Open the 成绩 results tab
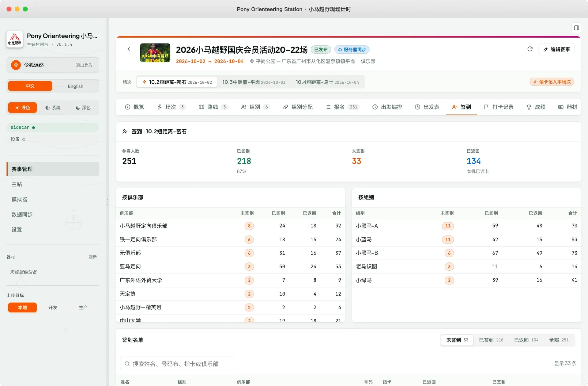Screen dimensions: 588x386 pyautogui.click(x=536, y=107)
